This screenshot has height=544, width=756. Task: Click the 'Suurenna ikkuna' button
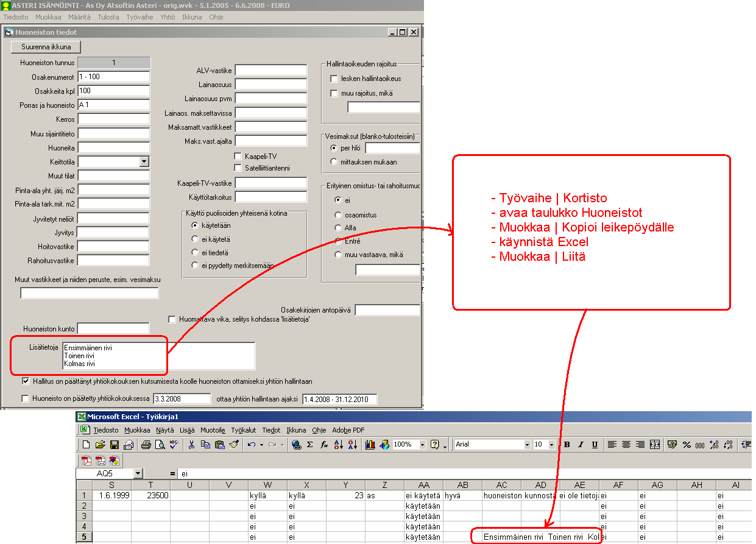[46, 47]
